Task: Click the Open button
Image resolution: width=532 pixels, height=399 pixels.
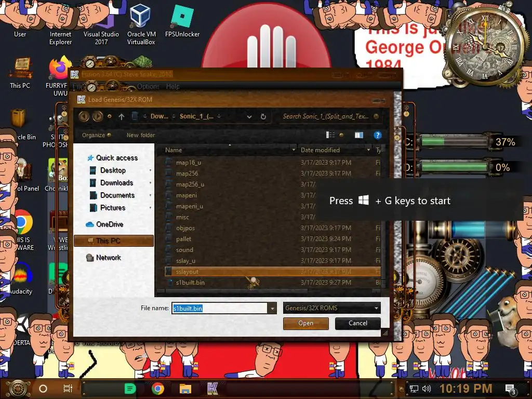Action: click(305, 323)
